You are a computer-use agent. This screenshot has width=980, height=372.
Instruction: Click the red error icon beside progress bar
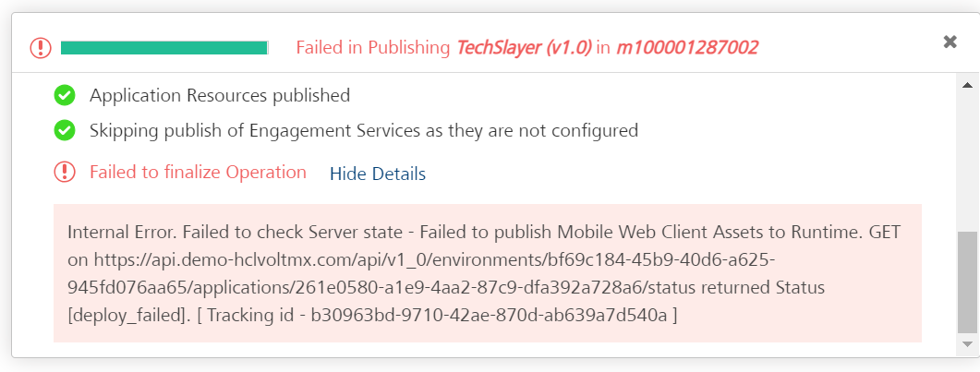41,48
